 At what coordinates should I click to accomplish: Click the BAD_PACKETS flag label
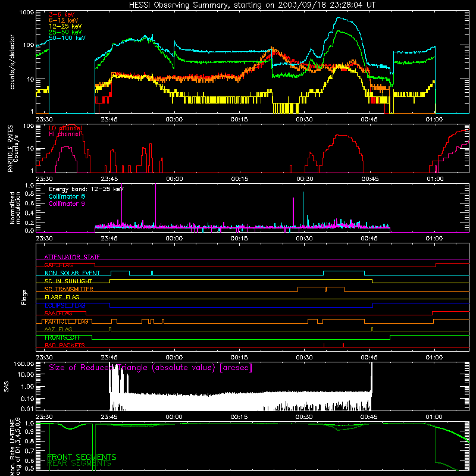[x=65, y=345]
